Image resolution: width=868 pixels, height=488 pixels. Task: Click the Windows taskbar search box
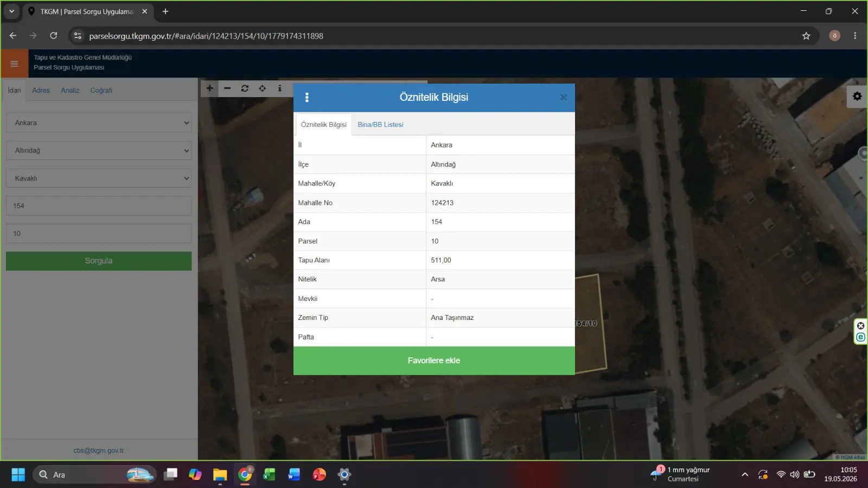coord(95,475)
